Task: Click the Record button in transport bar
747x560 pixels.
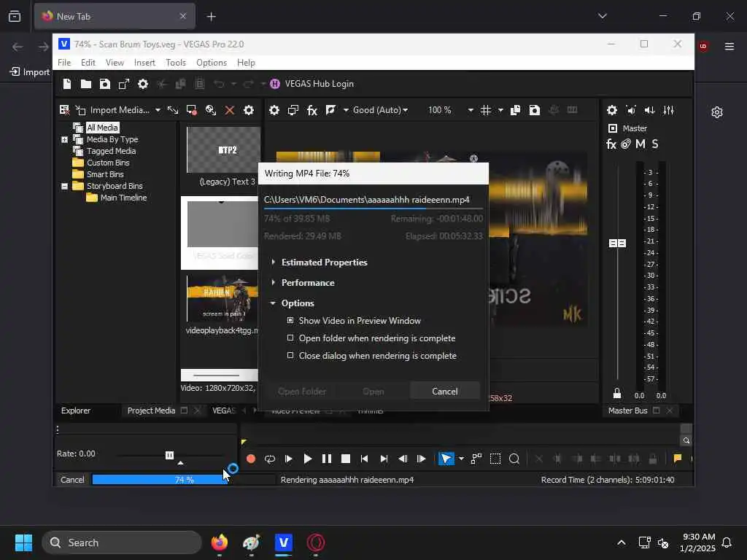Action: (x=251, y=459)
